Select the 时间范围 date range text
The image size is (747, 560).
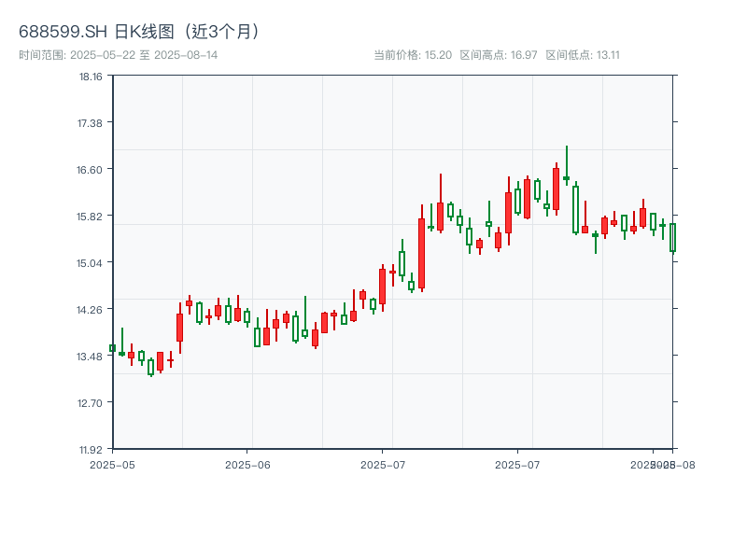pos(119,55)
